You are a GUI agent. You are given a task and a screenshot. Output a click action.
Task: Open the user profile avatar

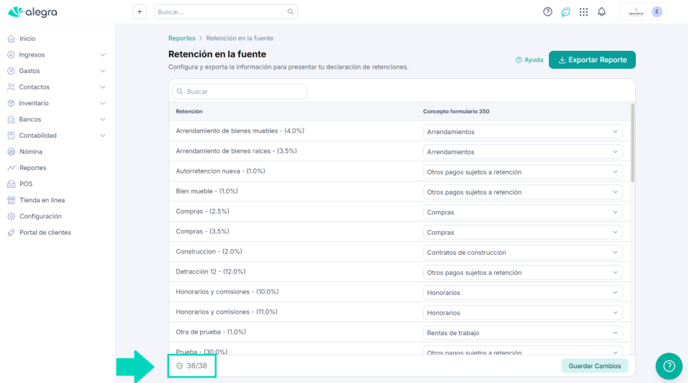tap(657, 12)
